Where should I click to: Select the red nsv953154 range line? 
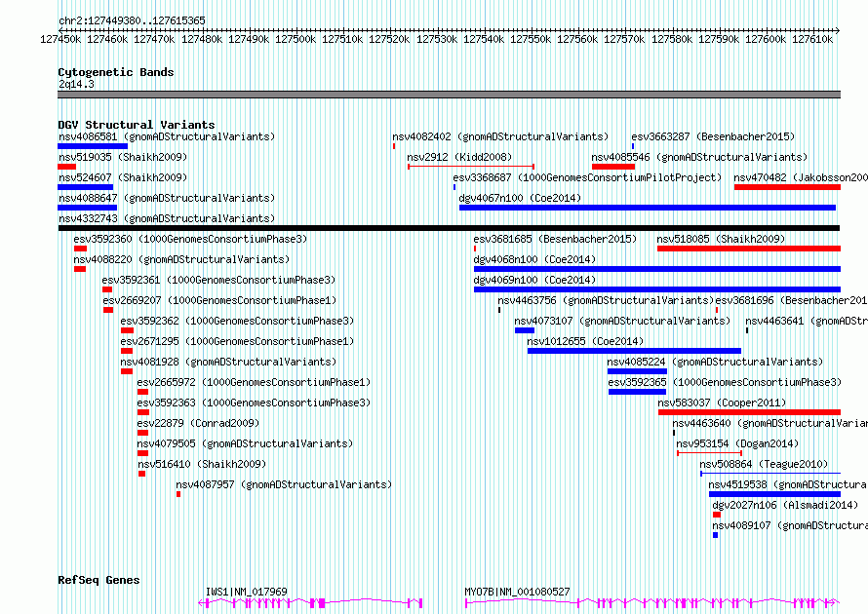coord(709,453)
